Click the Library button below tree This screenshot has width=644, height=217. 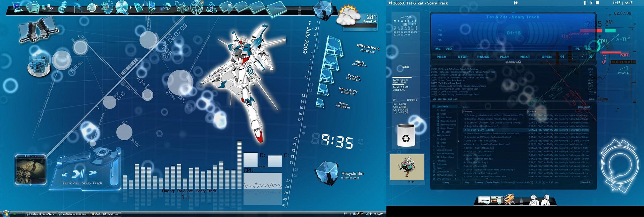coord(446,183)
